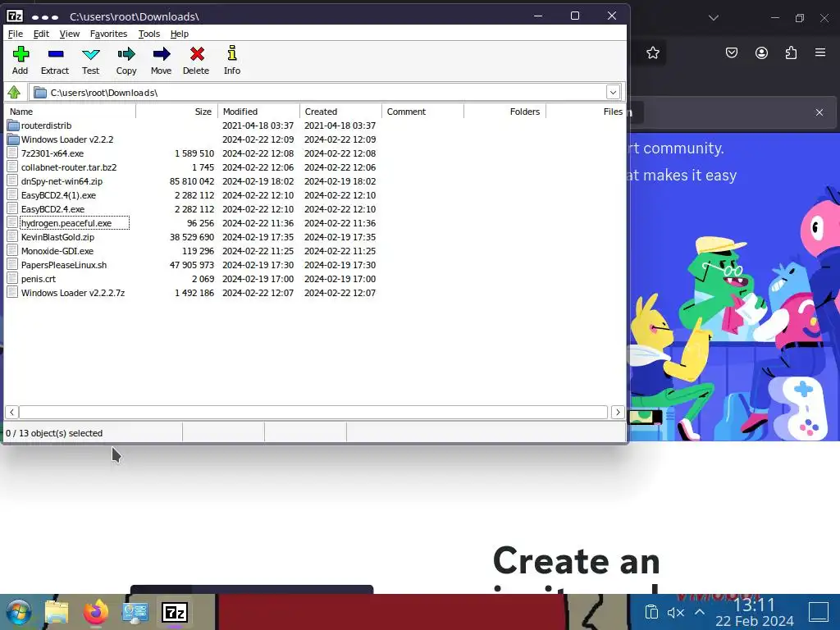The height and width of the screenshot is (630, 840).
Task: Select Monoxide-GDI.exe file name
Action: [57, 251]
